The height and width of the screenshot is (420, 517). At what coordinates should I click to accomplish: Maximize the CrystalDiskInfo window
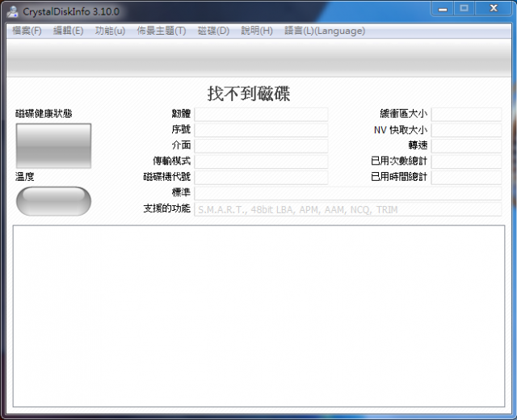(464, 9)
